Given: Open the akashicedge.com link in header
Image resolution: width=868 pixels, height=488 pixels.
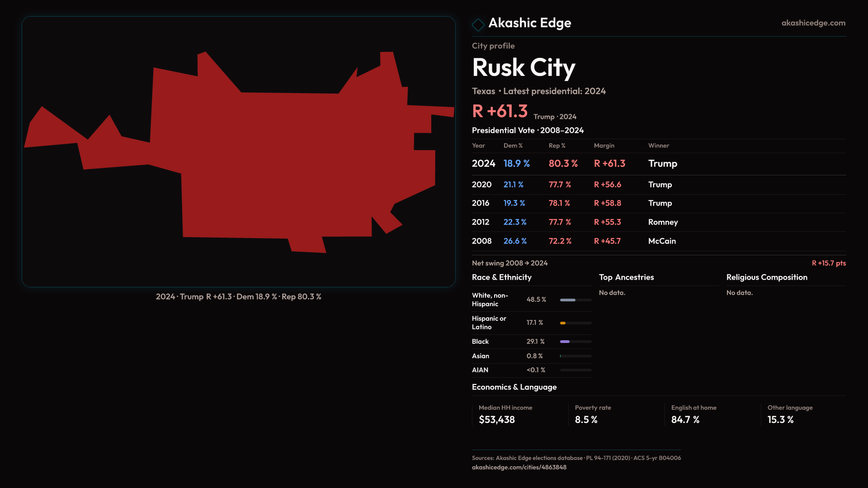Looking at the screenshot, I should (813, 23).
